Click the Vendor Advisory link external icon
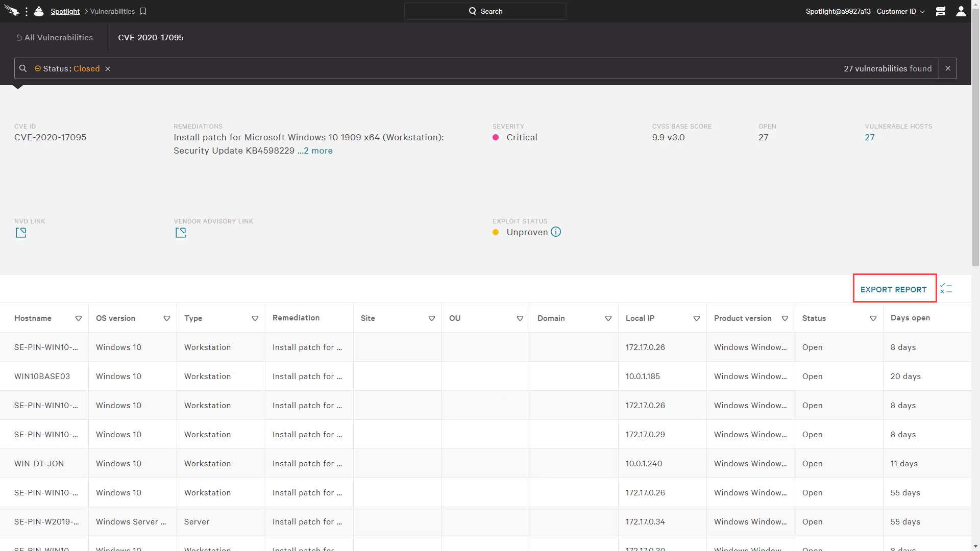The height and width of the screenshot is (551, 980). [x=180, y=233]
